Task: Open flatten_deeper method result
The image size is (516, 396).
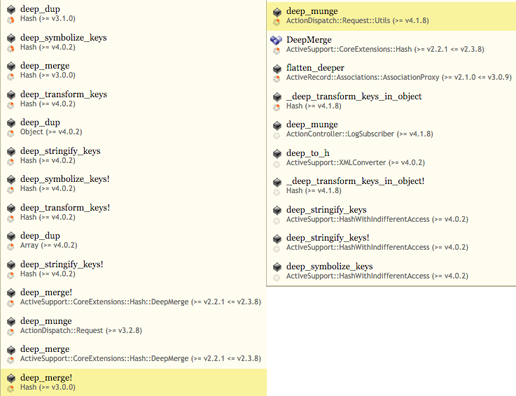Action: [315, 68]
